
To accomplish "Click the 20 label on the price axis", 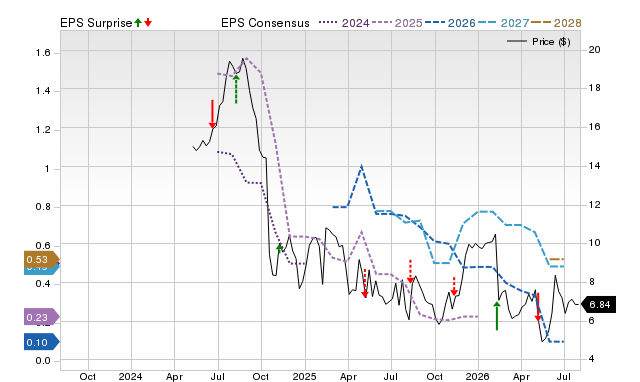I will coord(594,50).
